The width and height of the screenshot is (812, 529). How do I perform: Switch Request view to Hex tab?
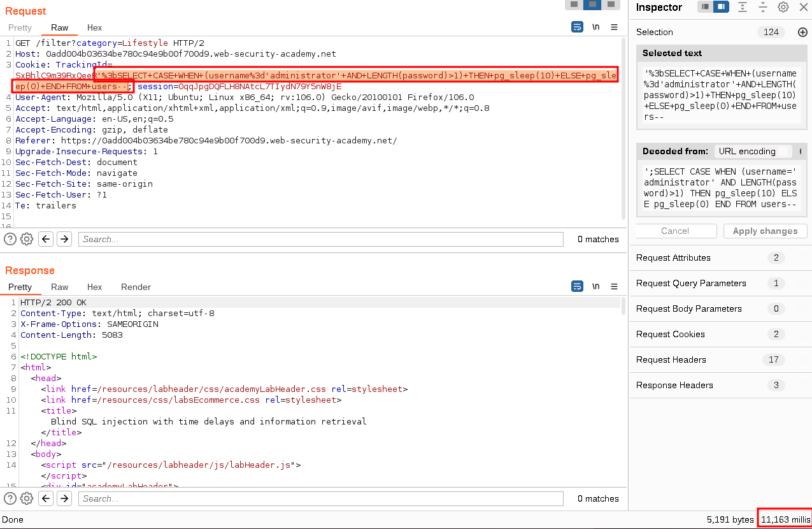click(x=94, y=27)
